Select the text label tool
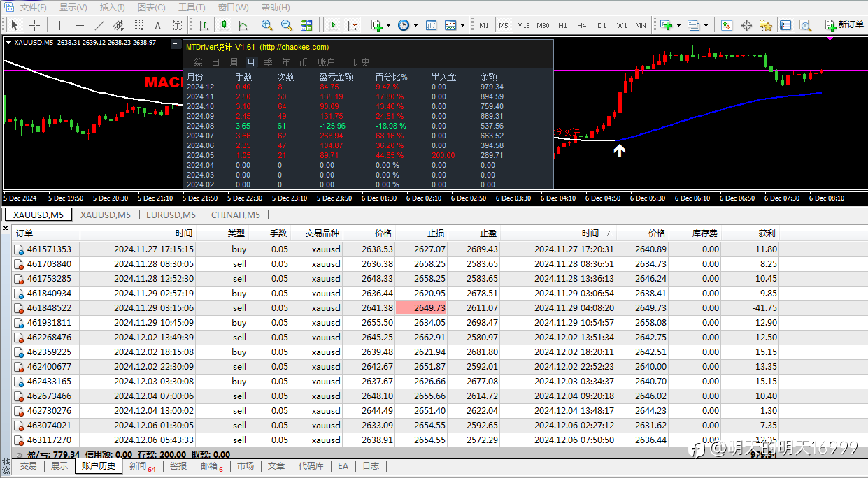 pos(157,25)
